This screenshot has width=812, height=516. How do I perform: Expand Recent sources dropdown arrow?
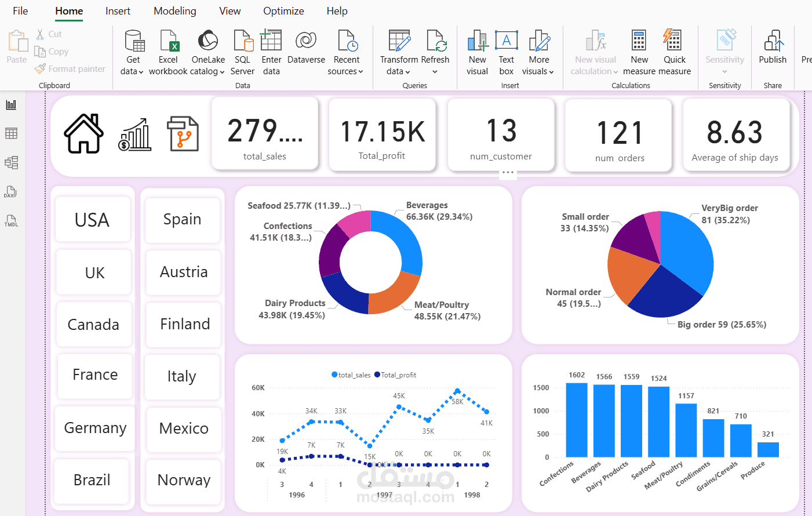[x=361, y=72]
